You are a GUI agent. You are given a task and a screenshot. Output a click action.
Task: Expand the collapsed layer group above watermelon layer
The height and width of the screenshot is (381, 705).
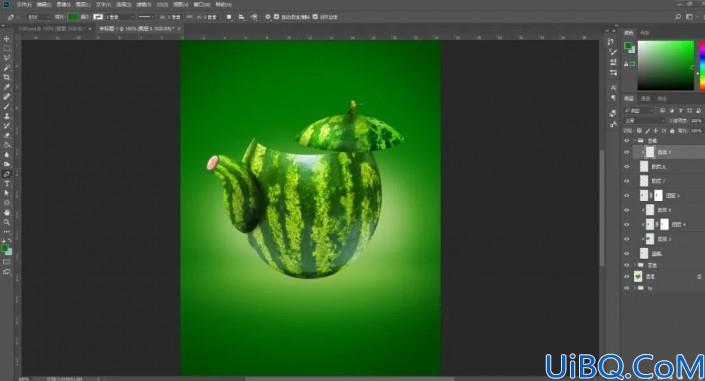[x=635, y=265]
